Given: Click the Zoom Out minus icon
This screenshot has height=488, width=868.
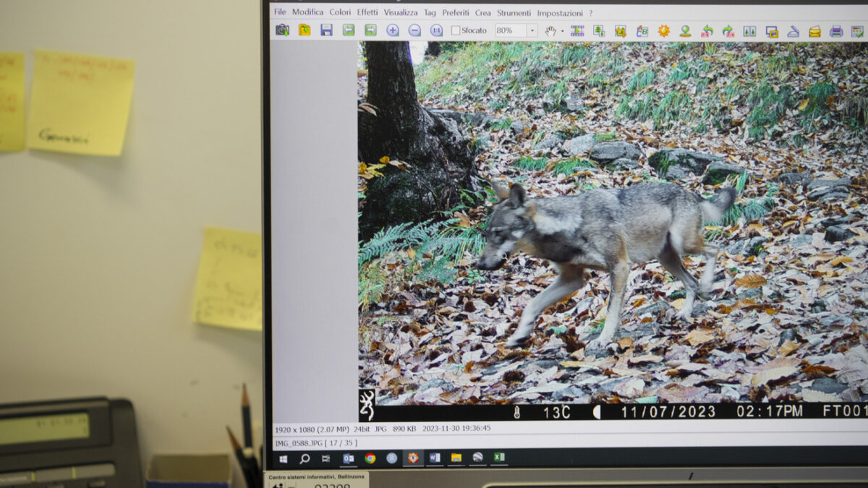Looking at the screenshot, I should coord(414,30).
